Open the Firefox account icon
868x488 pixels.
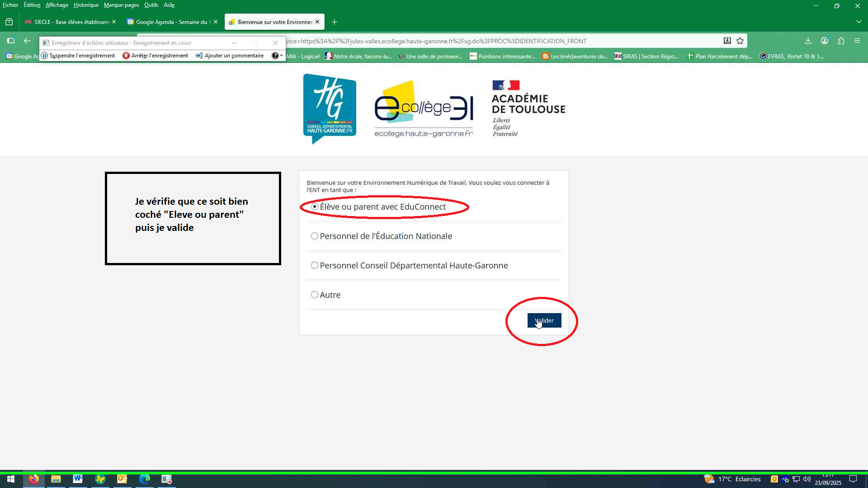click(x=825, y=41)
